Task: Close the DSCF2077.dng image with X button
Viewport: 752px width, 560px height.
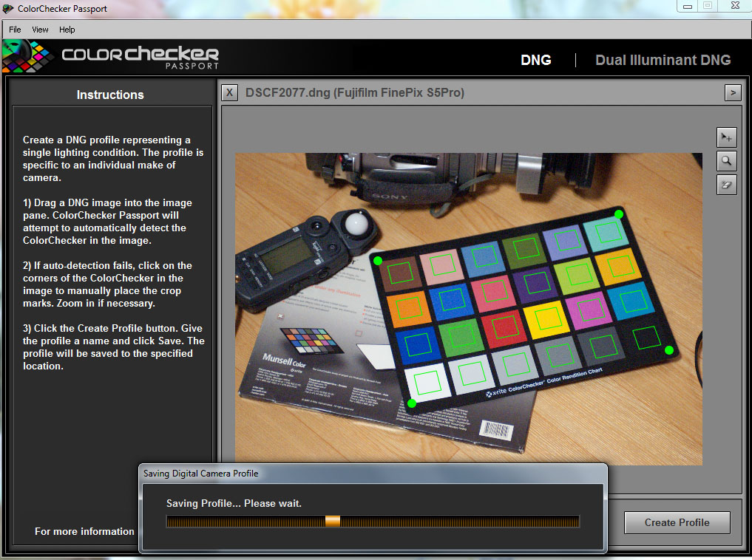Action: pyautogui.click(x=229, y=92)
